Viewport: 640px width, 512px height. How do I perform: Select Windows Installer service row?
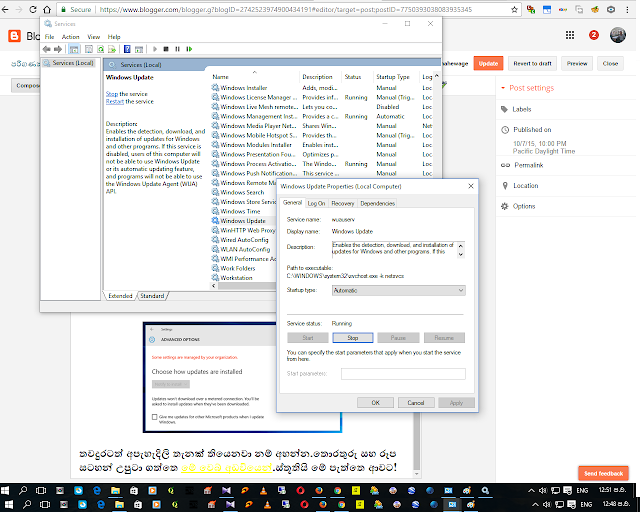click(244, 88)
